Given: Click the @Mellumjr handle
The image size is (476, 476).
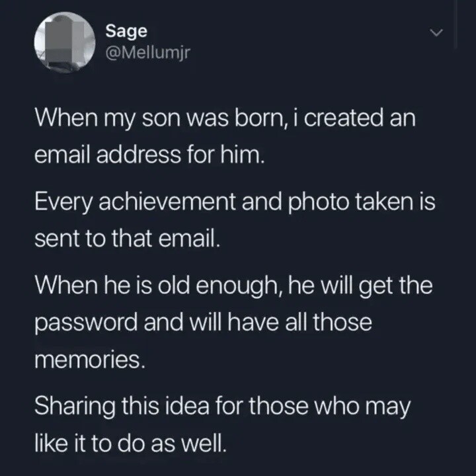Looking at the screenshot, I should pyautogui.click(x=147, y=52).
